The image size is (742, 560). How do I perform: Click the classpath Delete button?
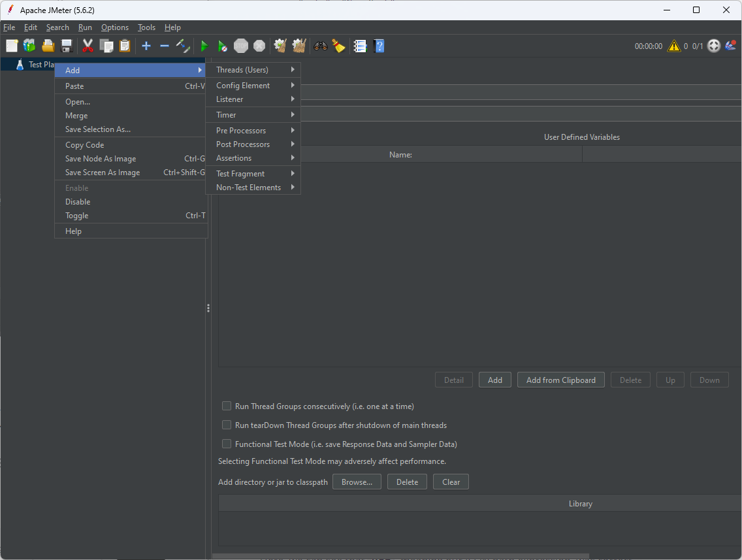pyautogui.click(x=407, y=482)
